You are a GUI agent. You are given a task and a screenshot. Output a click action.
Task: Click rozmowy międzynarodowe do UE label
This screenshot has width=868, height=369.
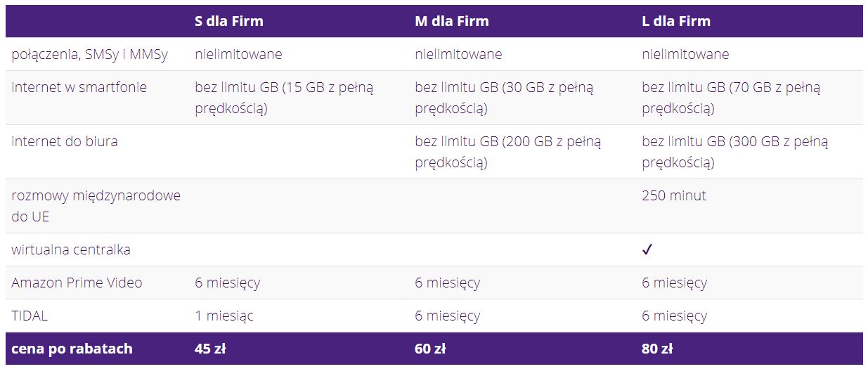pyautogui.click(x=96, y=206)
